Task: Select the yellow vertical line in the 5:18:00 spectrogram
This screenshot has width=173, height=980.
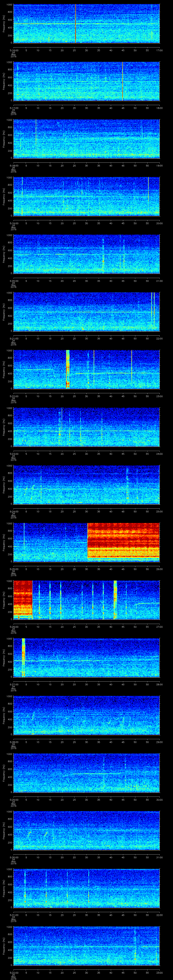Action: [x=36, y=137]
